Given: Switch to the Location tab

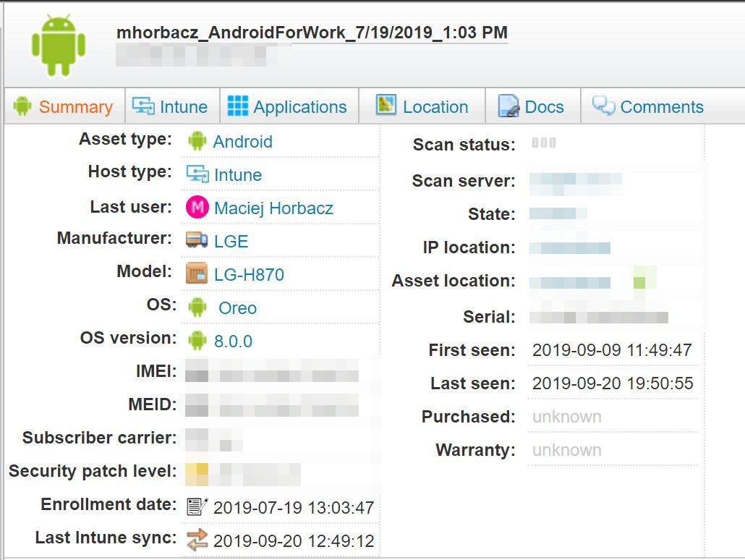Looking at the screenshot, I should (422, 106).
